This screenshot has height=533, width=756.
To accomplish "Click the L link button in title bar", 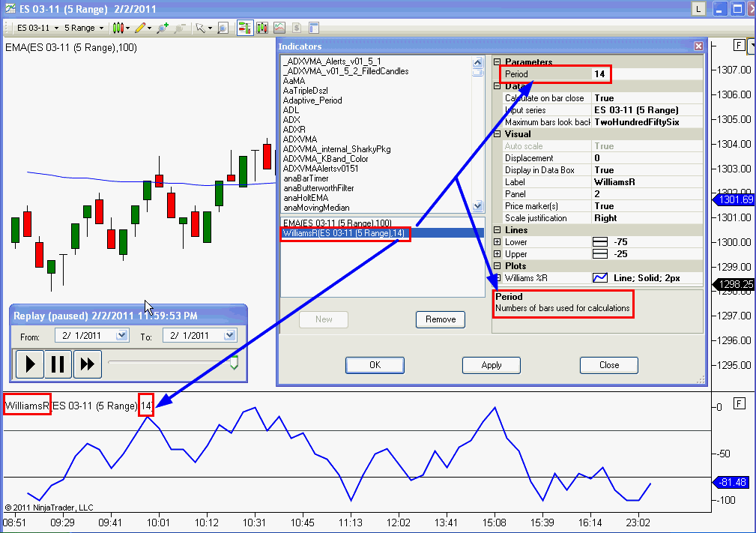I will pyautogui.click(x=698, y=9).
